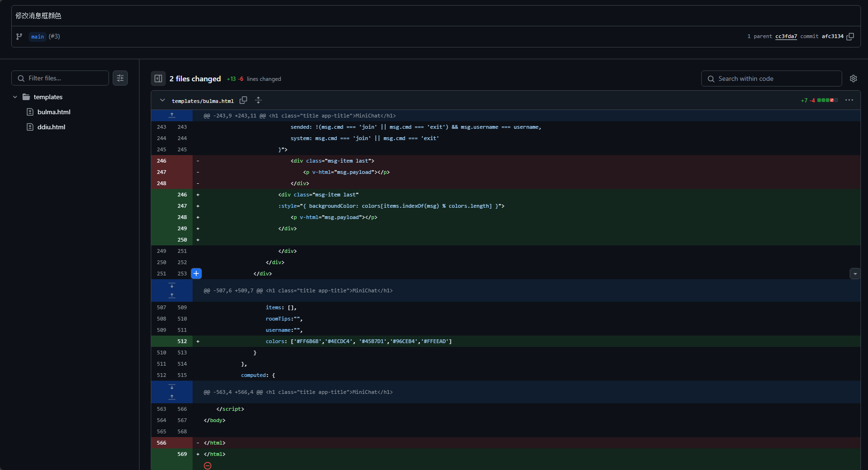Focus the Filter files input
Viewport: 868px width, 470px height.
(x=60, y=78)
